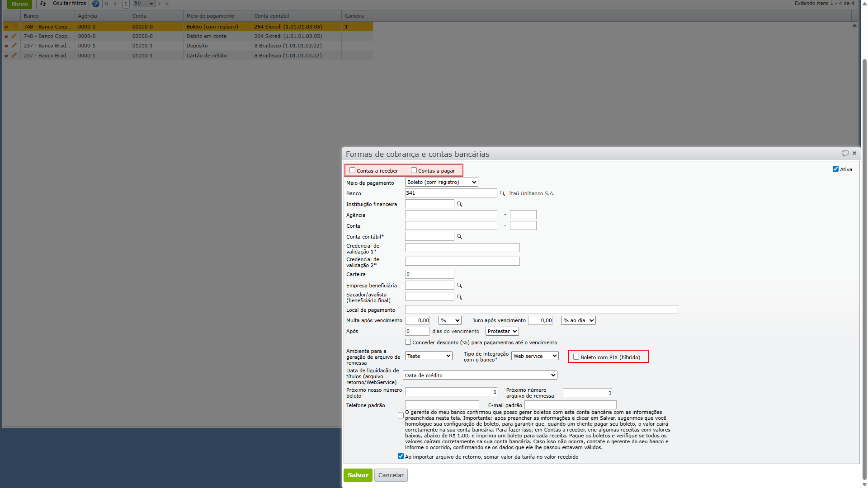Check the gerente do meu banco confirmation checkbox
868x488 pixels.
(x=401, y=416)
